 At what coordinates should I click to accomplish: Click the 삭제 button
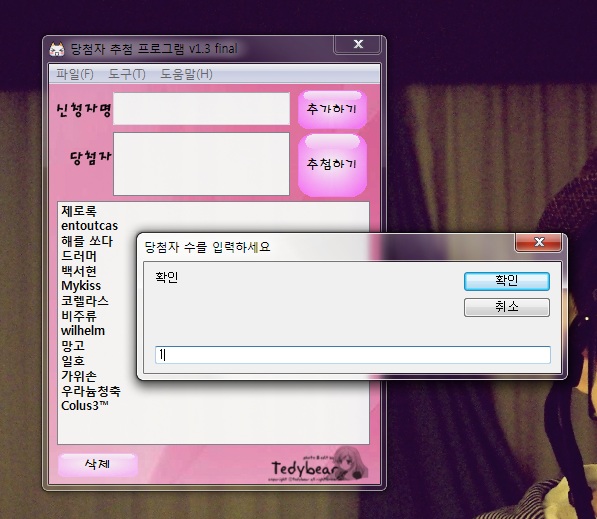click(98, 465)
